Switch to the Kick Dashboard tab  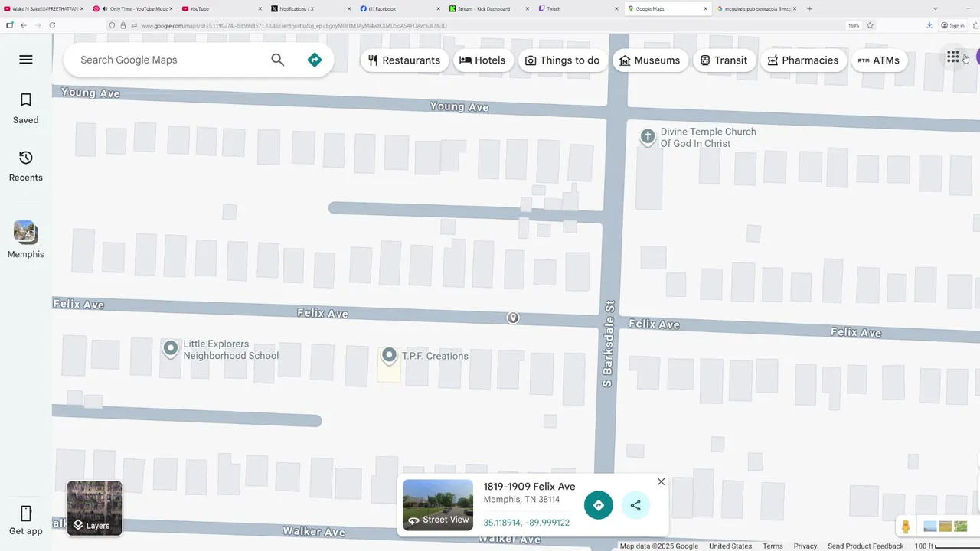click(x=490, y=8)
